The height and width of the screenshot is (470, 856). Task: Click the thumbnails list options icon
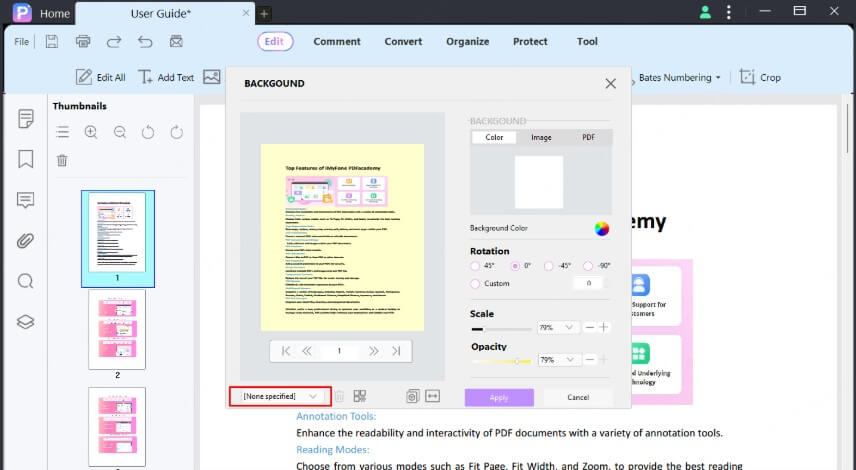[63, 132]
